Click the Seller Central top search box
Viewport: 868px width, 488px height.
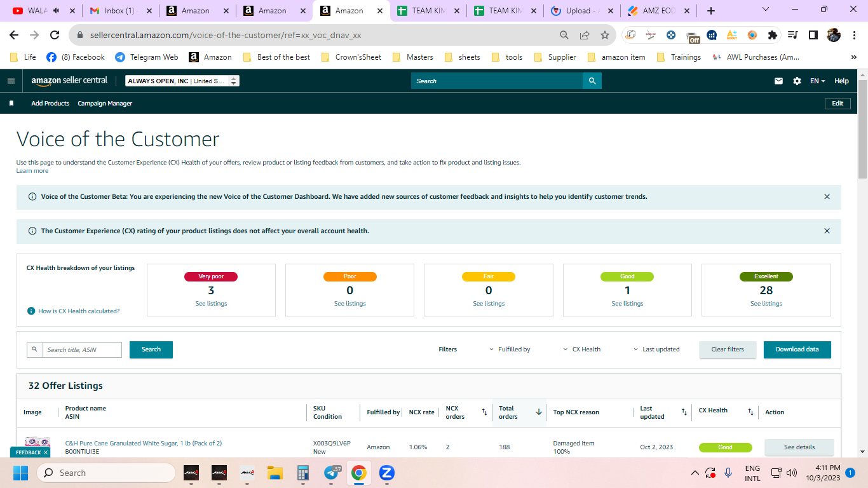click(497, 81)
